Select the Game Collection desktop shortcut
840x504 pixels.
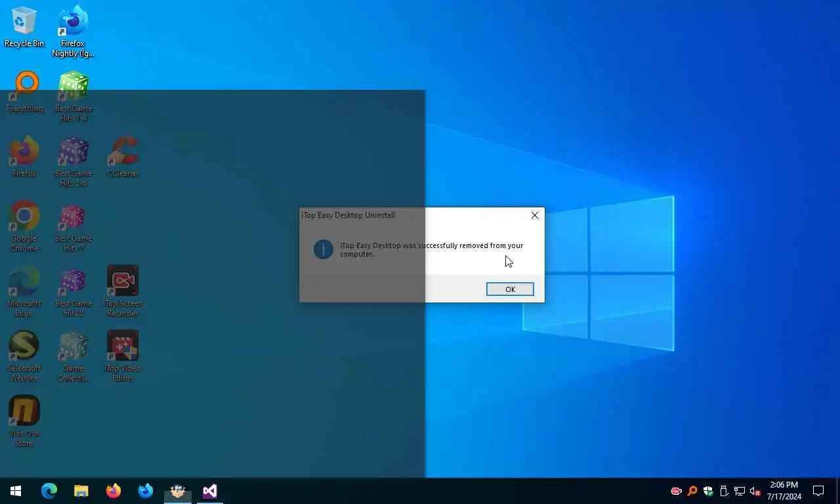coord(73,356)
